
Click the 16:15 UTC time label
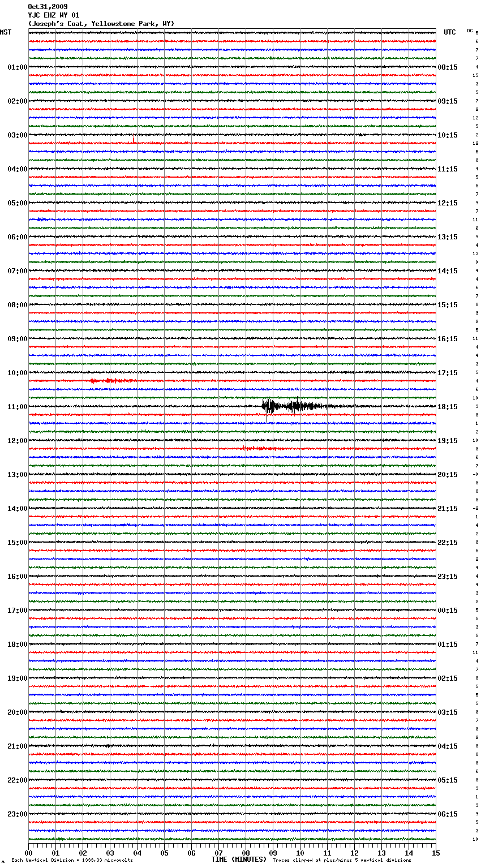(448, 339)
